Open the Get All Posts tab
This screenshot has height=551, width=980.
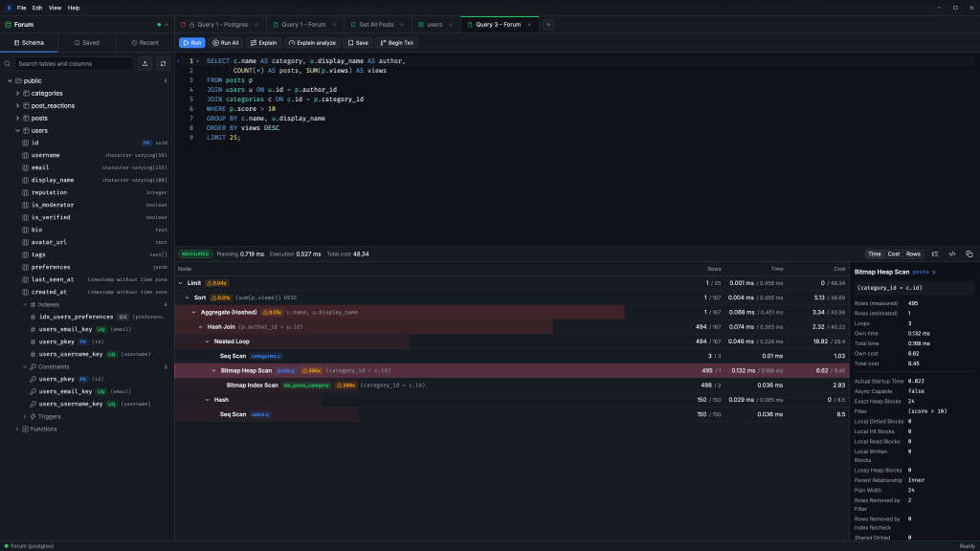click(375, 25)
